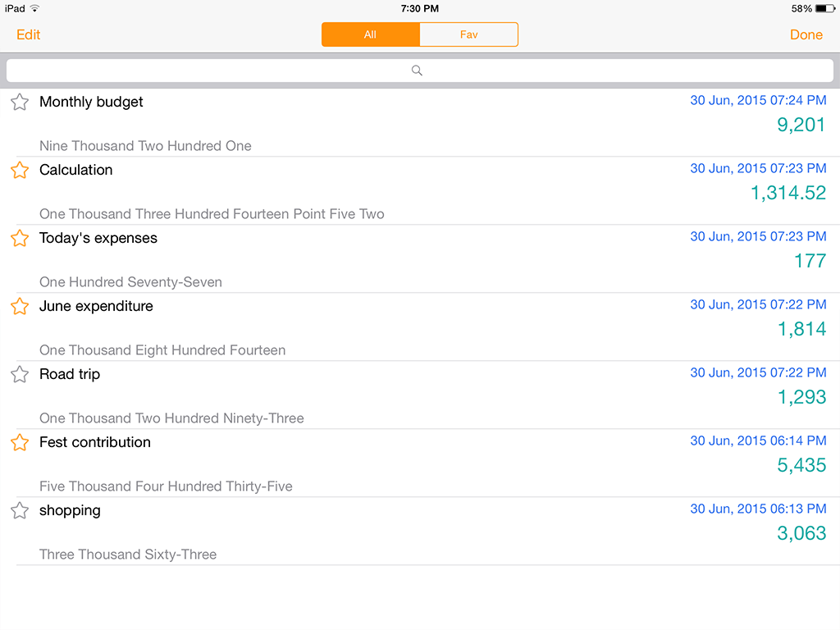Focus the search input field

pyautogui.click(x=492, y=71)
